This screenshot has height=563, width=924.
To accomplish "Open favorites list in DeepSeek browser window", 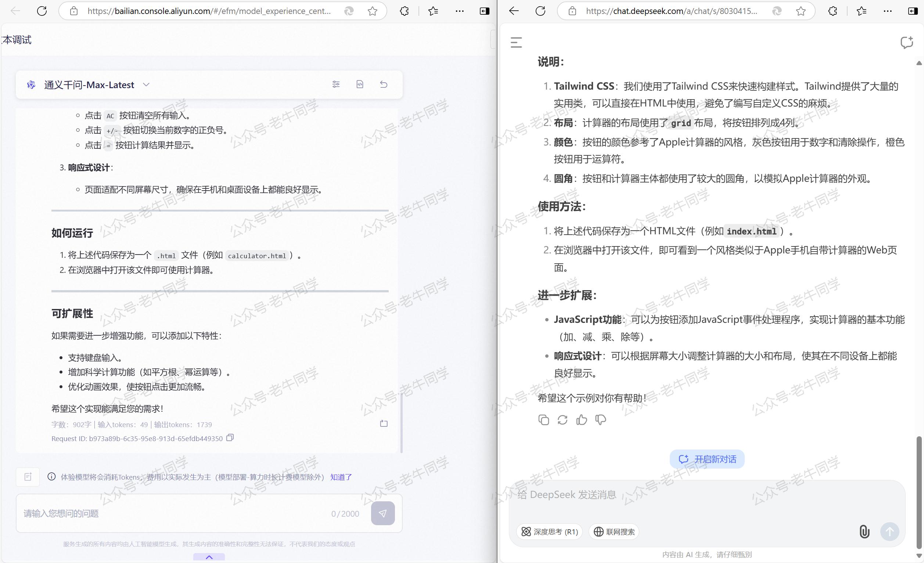I will [x=862, y=11].
